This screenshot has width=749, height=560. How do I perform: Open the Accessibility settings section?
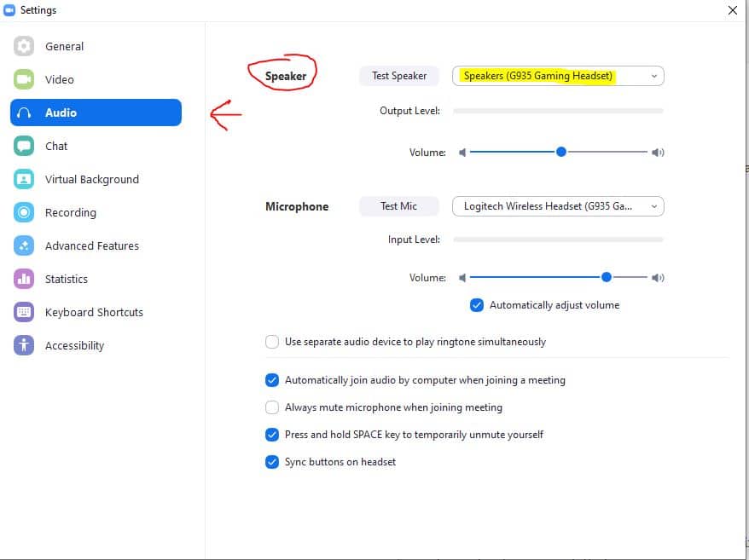click(x=74, y=345)
